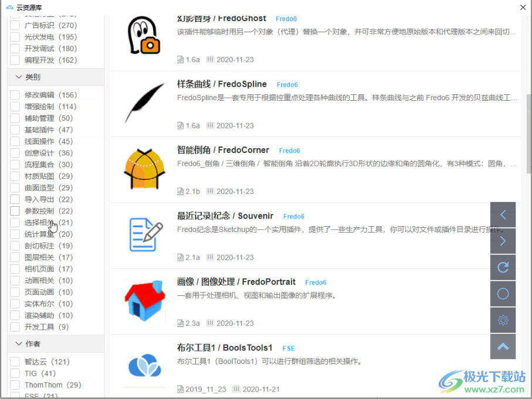Open the FredoCorner dome icon thumbnail
Viewport: 532px width, 399px height.
[x=144, y=169]
